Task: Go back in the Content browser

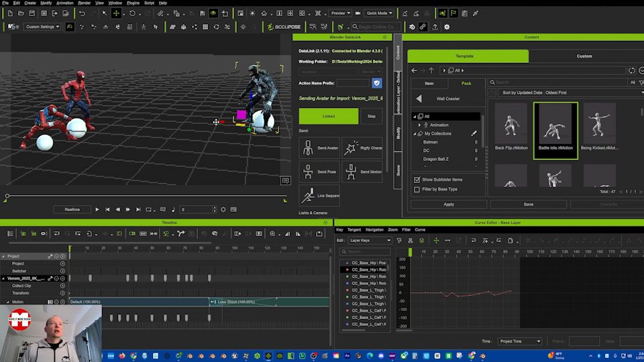Action: pos(414,70)
